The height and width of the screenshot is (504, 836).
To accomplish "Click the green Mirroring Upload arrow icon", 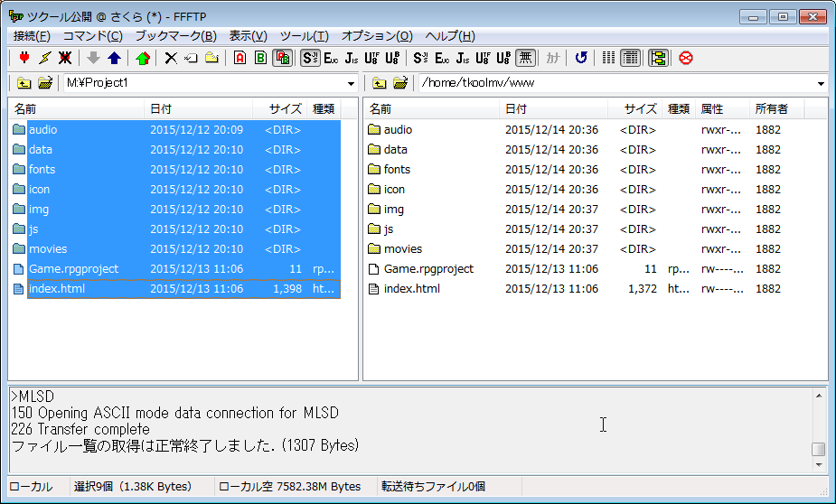I will (143, 58).
